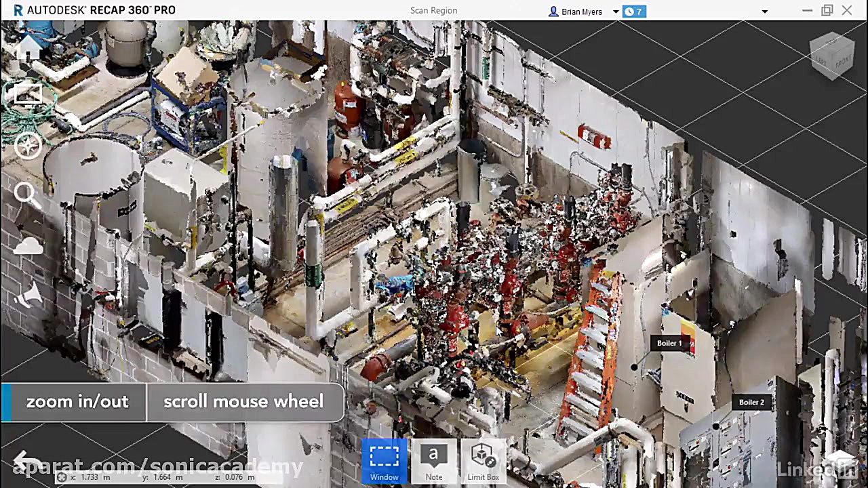Expand the top-right title bar dropdown

click(x=765, y=11)
